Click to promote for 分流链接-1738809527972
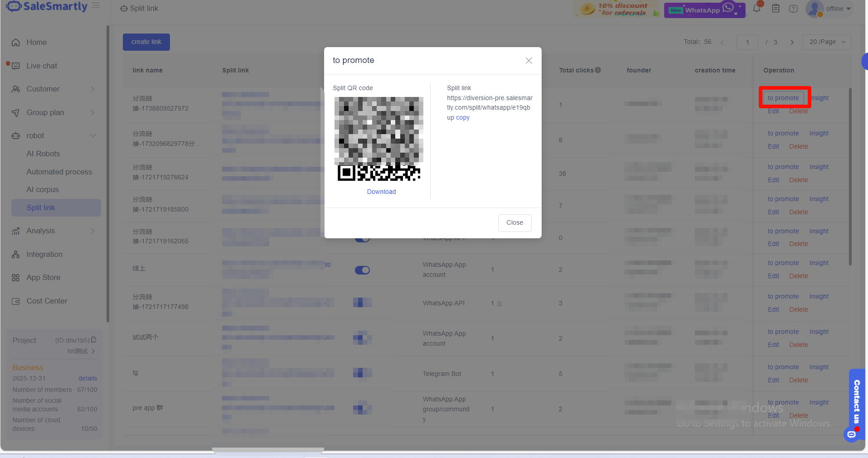The image size is (868, 458). tap(783, 98)
